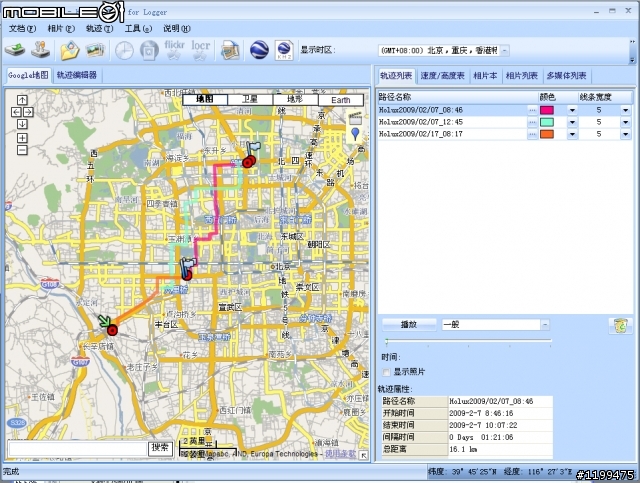Viewport: 640px width, 483px height.
Task: Click the cyan color swatch for track 12:45
Action: (547, 122)
